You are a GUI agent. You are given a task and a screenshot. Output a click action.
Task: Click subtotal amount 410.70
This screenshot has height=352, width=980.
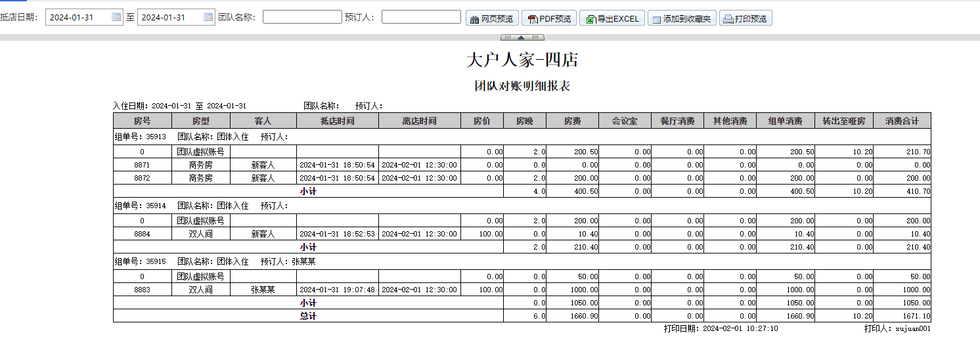[902, 191]
